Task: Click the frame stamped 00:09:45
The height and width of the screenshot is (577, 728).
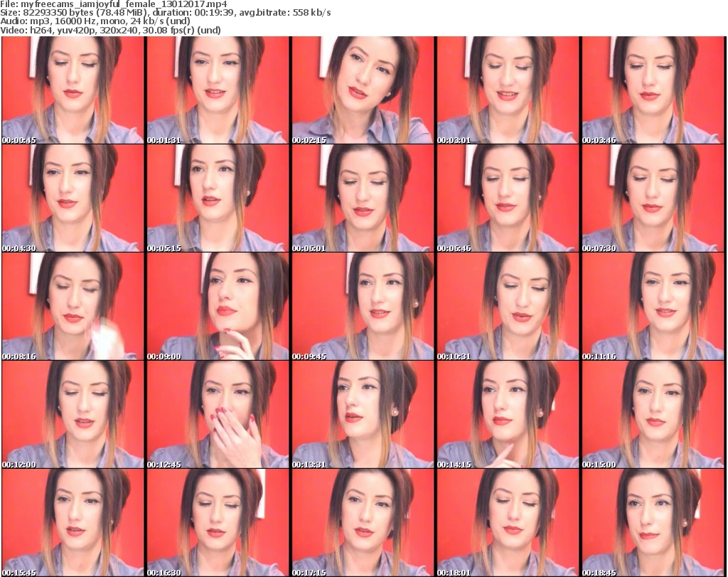Action: [x=363, y=307]
